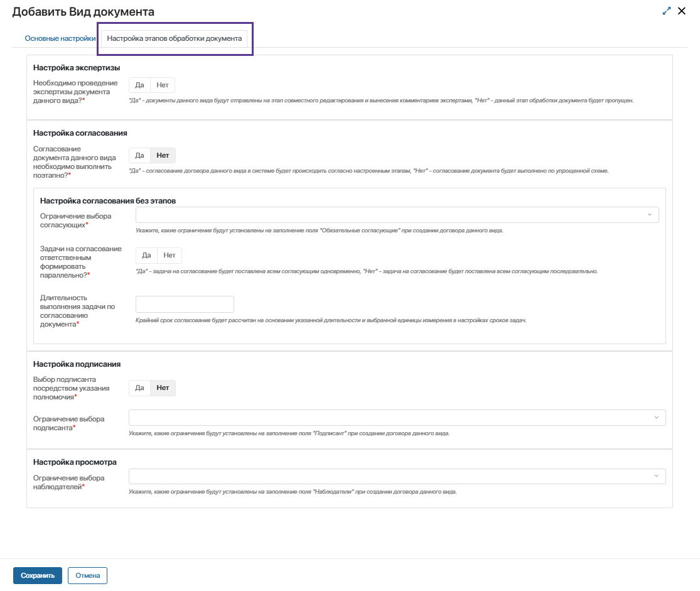The width and height of the screenshot is (700, 591).
Task: Choose Нет for stage-by-stage approval
Action: click(x=163, y=156)
